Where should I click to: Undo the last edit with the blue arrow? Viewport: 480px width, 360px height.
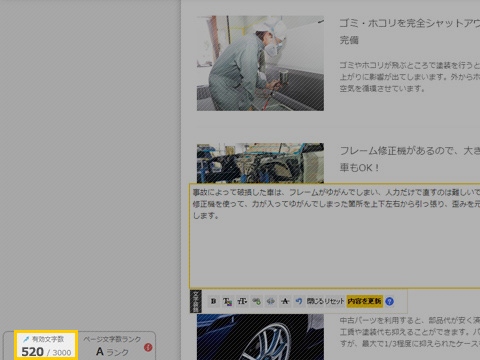click(x=299, y=301)
